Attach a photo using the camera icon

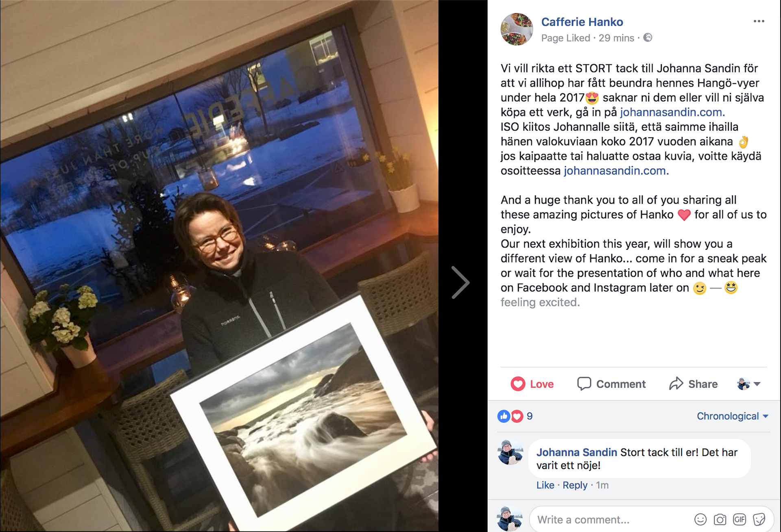coord(720,519)
